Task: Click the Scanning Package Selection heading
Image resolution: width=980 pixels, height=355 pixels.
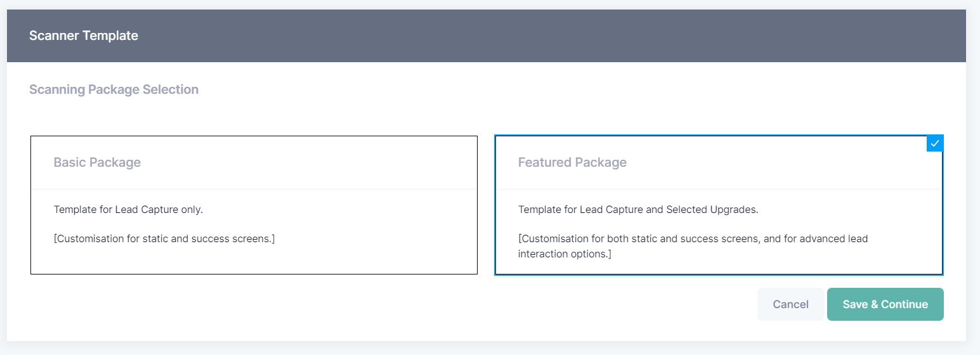Action: [114, 89]
